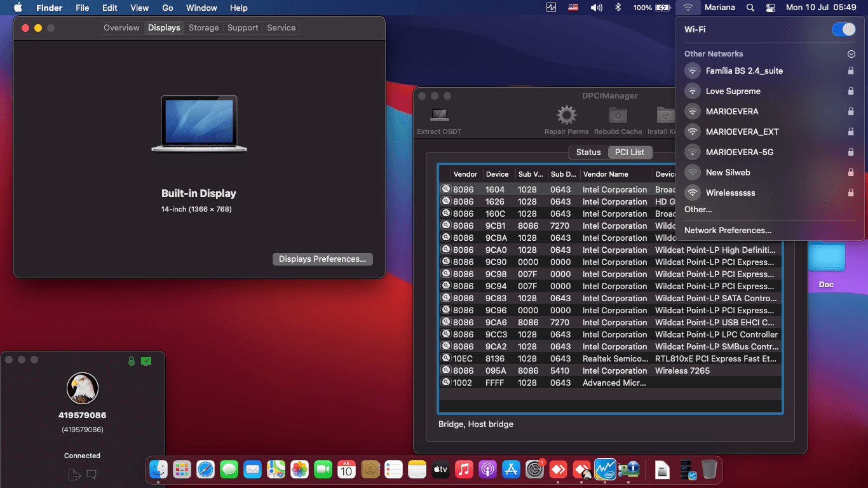Click the volume icon in menu bar
Image resolution: width=868 pixels, height=488 pixels.
[596, 8]
